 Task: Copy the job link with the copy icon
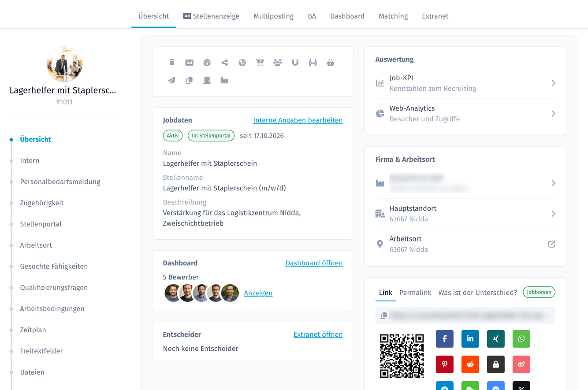point(384,316)
